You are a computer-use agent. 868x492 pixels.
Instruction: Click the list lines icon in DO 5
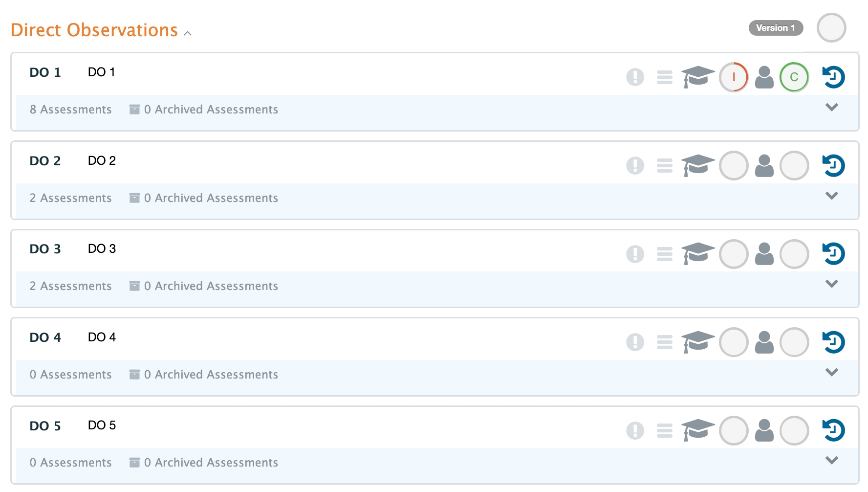point(664,430)
